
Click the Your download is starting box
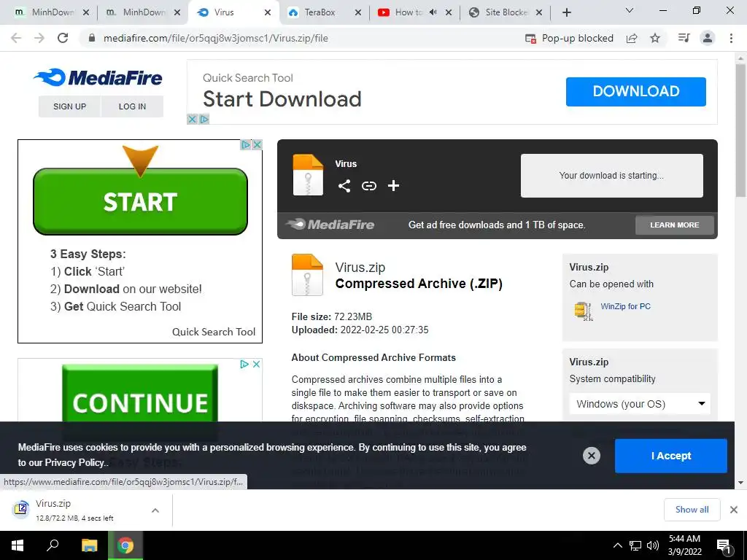[x=612, y=175]
